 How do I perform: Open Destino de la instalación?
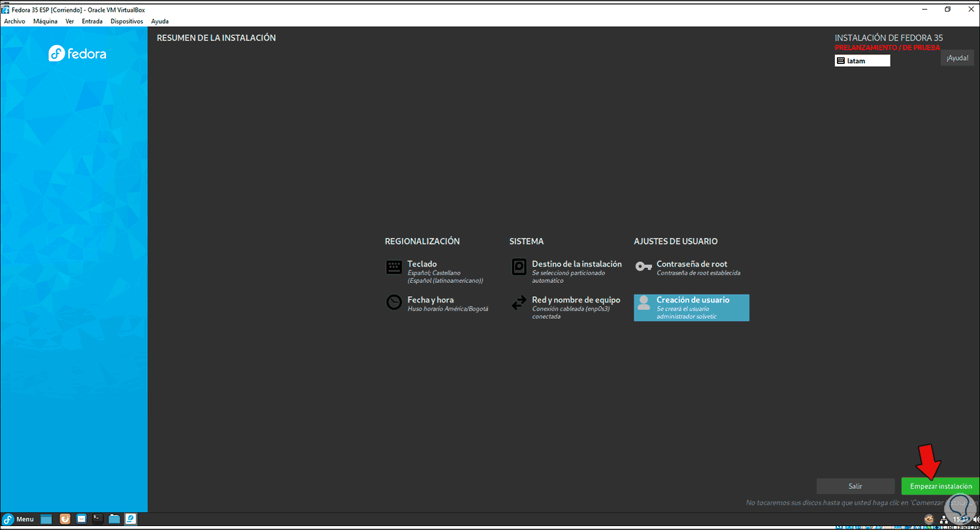point(566,272)
